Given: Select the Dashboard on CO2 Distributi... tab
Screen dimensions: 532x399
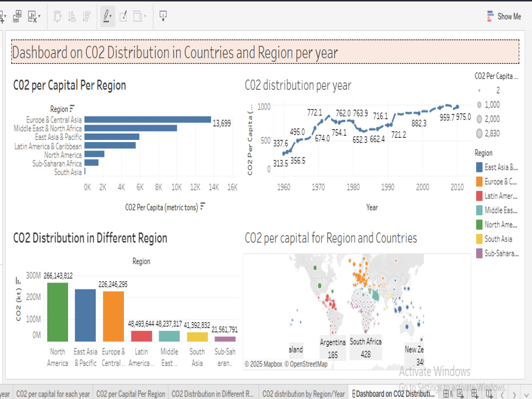Looking at the screenshot, I should pos(394,394).
